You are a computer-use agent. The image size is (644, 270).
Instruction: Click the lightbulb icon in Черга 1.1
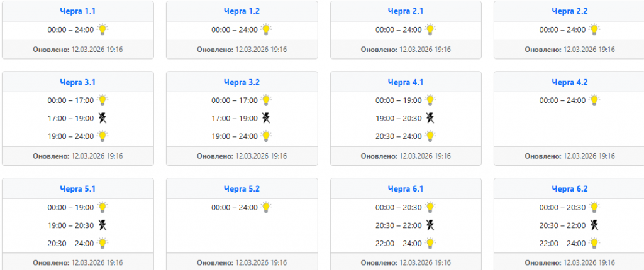coord(103,30)
